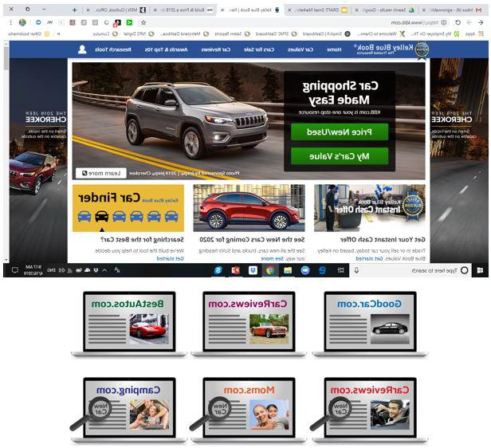The image size is (491, 448).
Task: Open the Cumulus bookmark
Action: pyautogui.click(x=105, y=33)
